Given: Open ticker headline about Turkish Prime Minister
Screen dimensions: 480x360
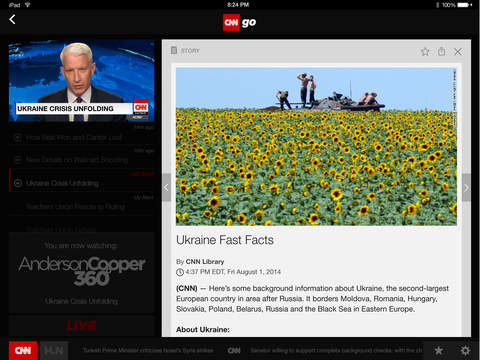Looking at the screenshot, I should [148, 350].
